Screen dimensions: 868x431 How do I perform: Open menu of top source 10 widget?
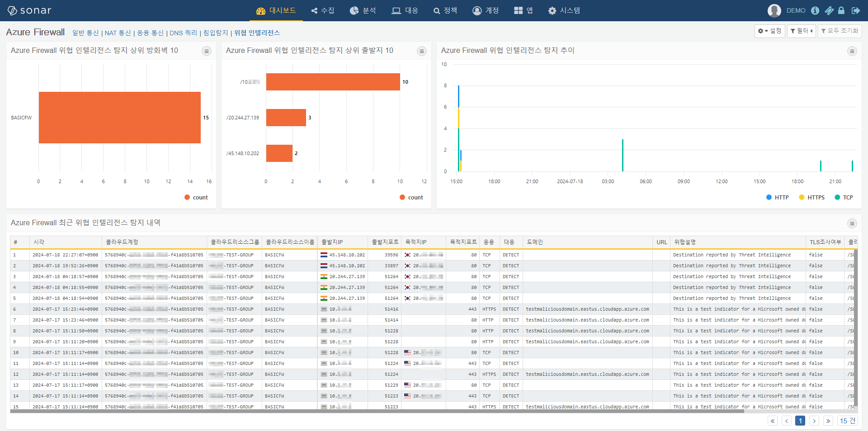[x=422, y=51]
